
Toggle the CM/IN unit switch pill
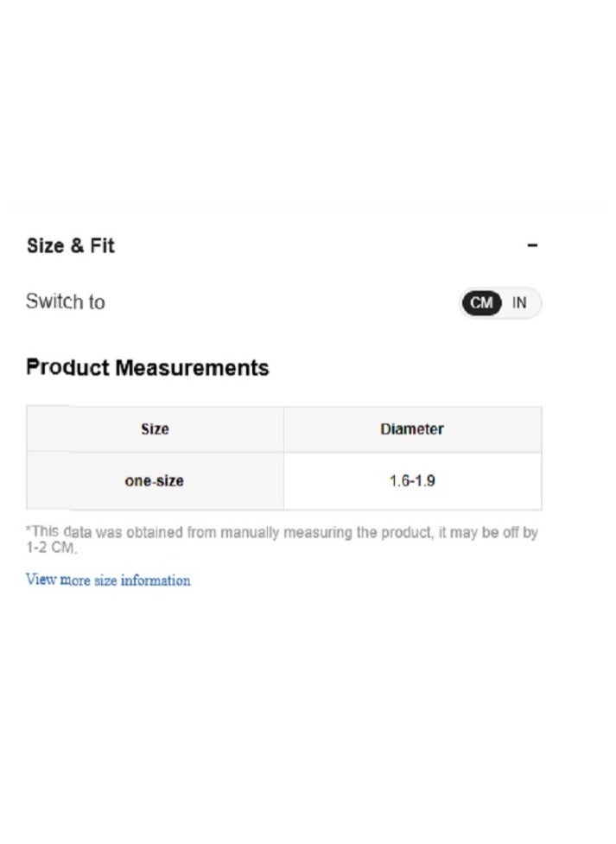click(x=500, y=303)
